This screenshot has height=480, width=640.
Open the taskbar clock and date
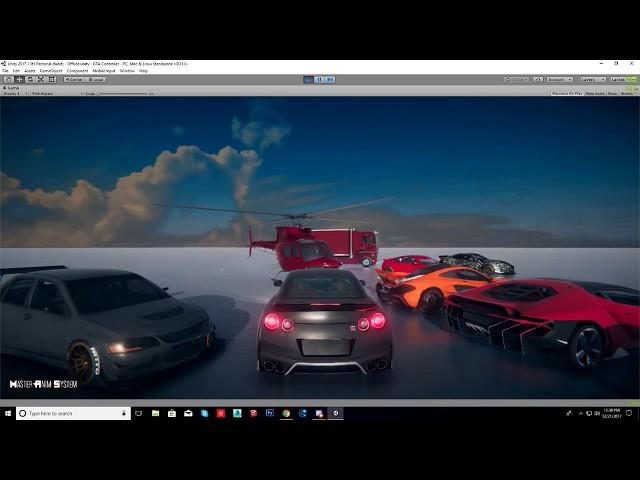(611, 413)
